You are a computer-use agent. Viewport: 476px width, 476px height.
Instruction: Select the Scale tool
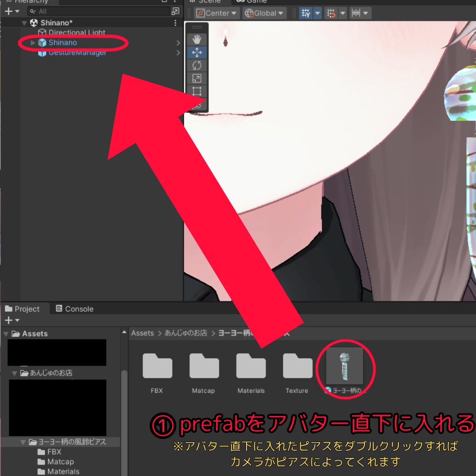coord(197,77)
